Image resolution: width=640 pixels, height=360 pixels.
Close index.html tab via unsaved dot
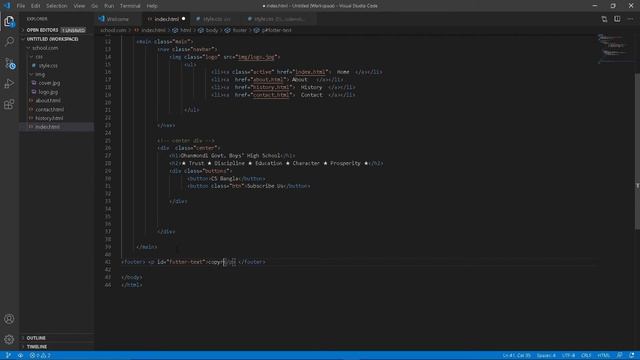tap(183, 19)
